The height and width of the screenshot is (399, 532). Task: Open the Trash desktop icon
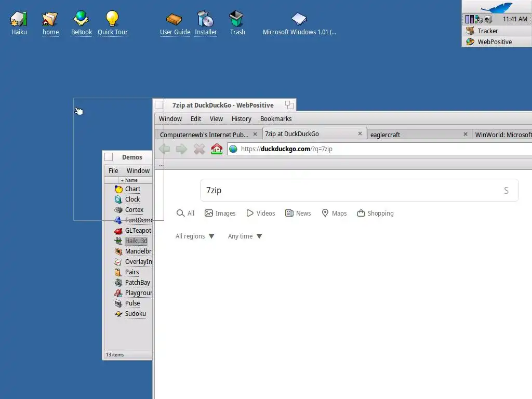tap(236, 19)
